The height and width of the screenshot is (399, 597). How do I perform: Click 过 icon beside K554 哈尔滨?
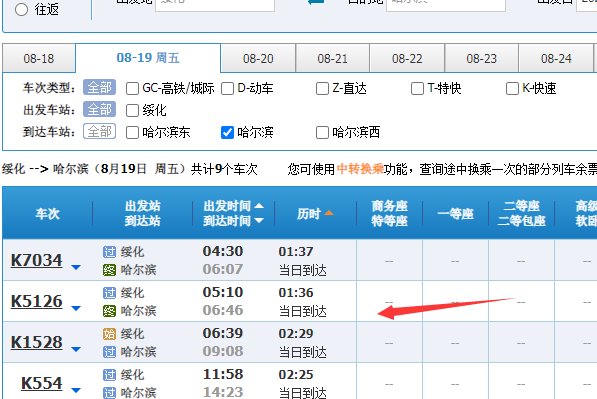tap(109, 393)
